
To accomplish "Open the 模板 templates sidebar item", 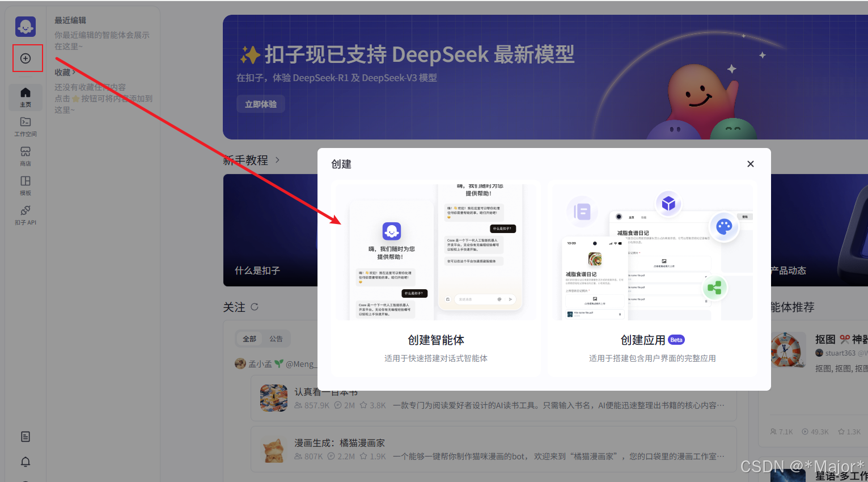I will pos(26,185).
